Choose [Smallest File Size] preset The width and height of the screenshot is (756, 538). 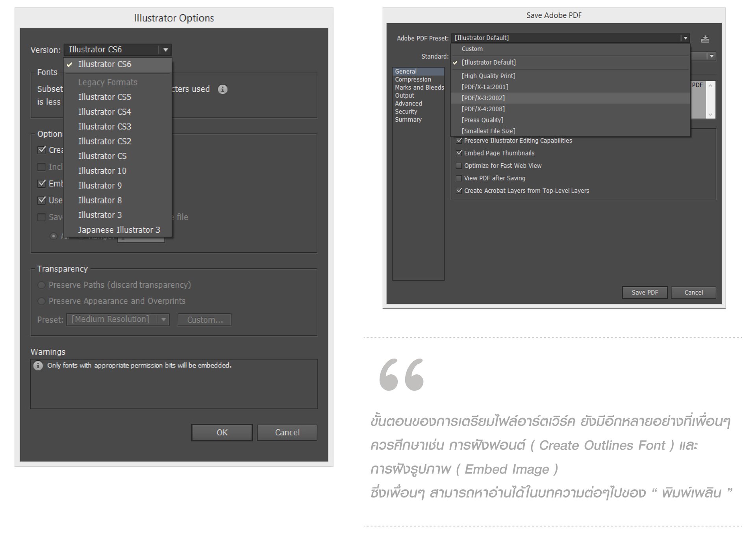(488, 131)
